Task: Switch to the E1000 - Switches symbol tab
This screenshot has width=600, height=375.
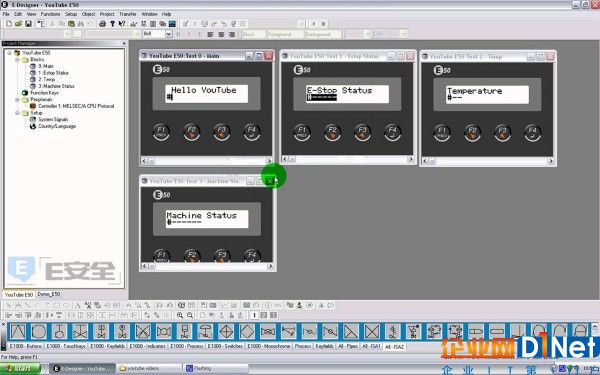Action: [x=225, y=346]
